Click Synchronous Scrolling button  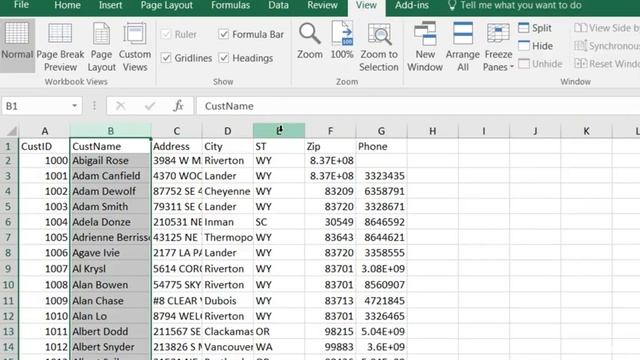pyautogui.click(x=607, y=46)
